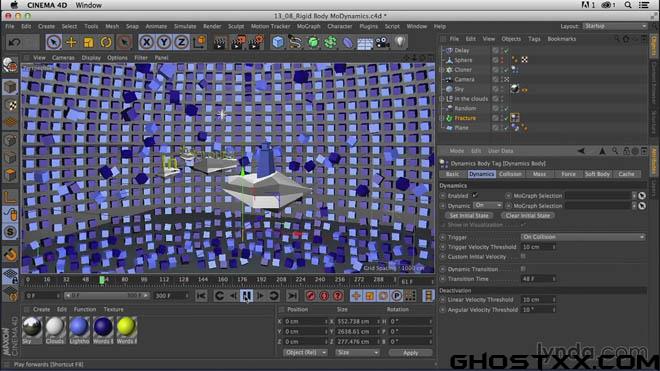Open the Simulate menu
This screenshot has width=660, height=371.
185,26
